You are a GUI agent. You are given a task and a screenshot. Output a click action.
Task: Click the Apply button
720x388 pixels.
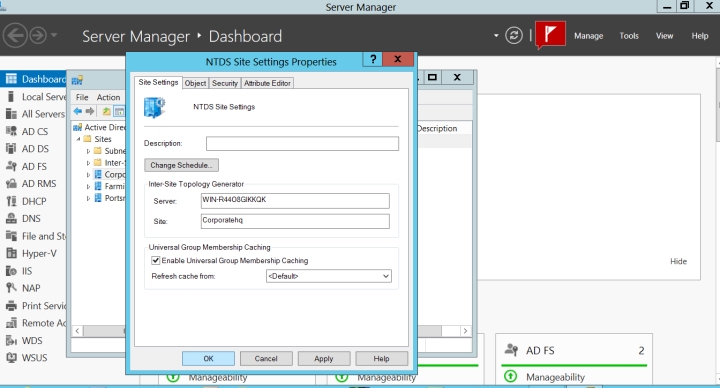(x=324, y=359)
